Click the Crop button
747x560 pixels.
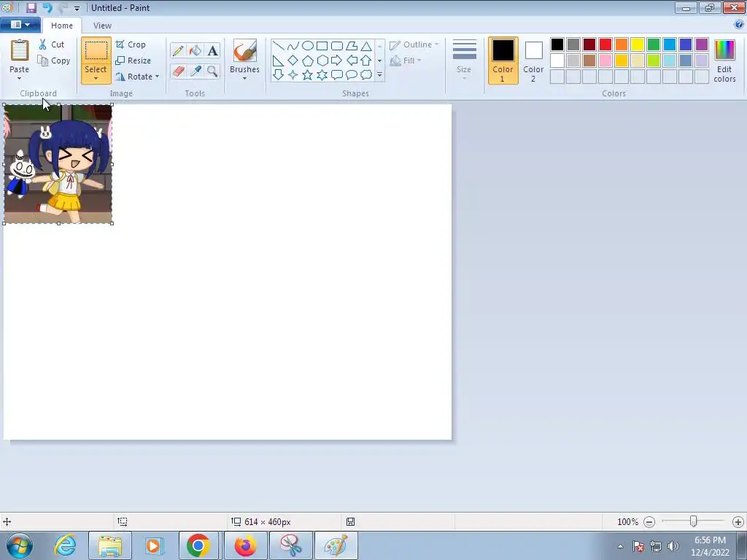coord(131,44)
